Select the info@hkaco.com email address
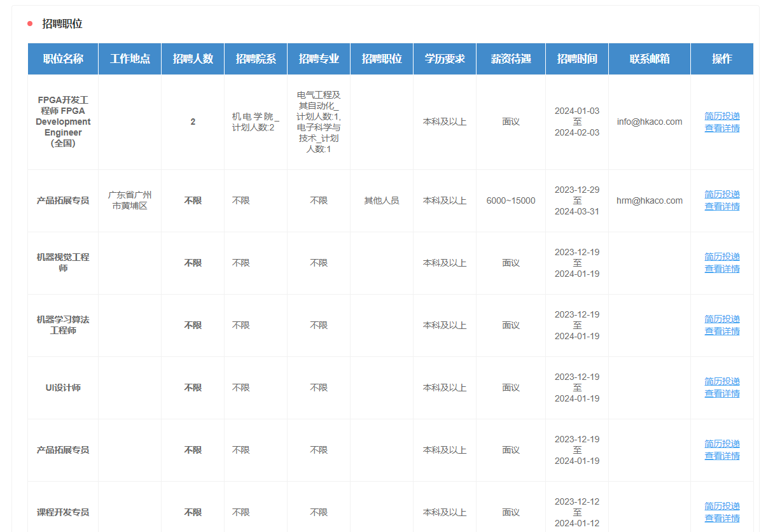Image resolution: width=766 pixels, height=532 pixels. coord(649,122)
